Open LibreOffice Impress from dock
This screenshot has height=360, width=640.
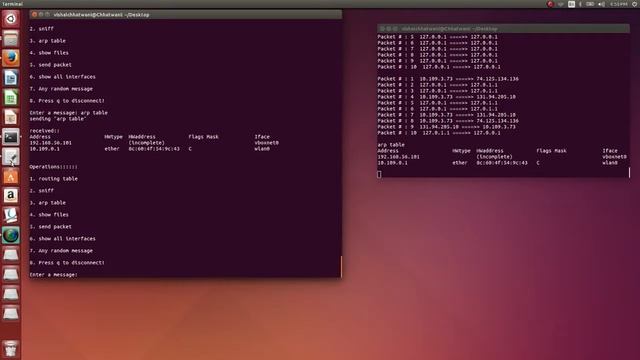[x=11, y=117]
